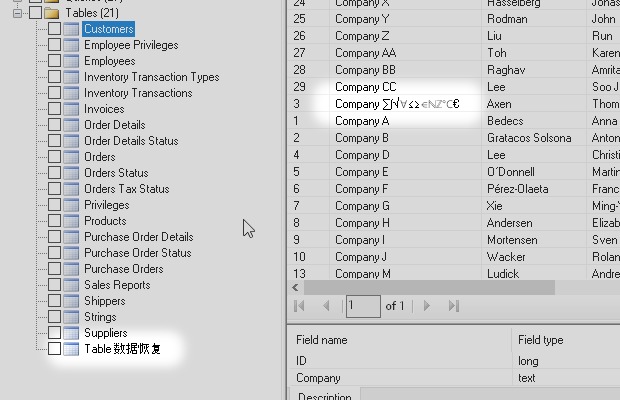Viewport: 620px width, 400px height.
Task: Go to first page of records
Action: click(299, 306)
